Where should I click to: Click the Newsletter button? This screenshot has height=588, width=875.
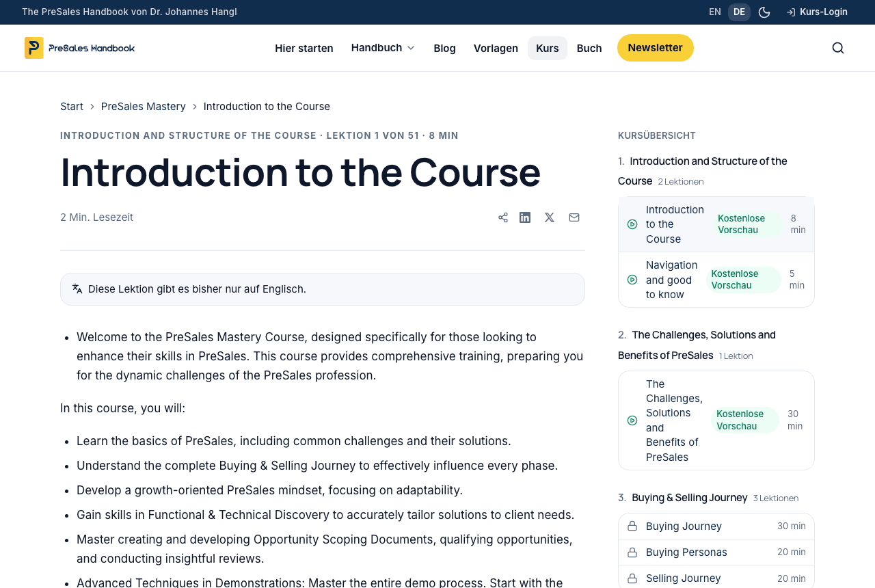click(656, 48)
